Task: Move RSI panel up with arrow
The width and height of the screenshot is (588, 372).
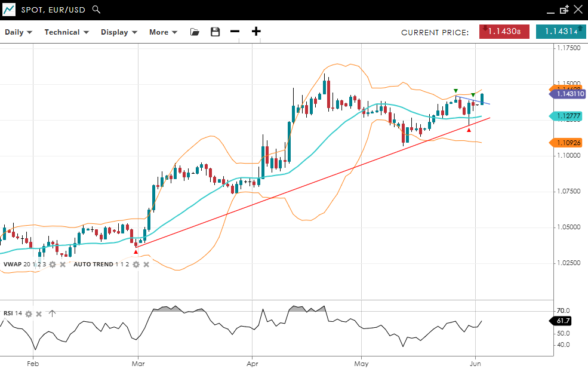Action: tap(52, 313)
